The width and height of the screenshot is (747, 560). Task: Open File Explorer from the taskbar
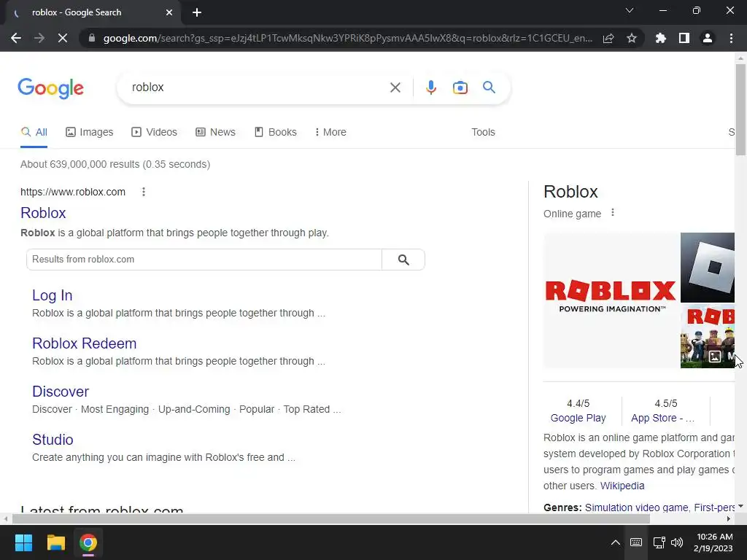[55, 542]
